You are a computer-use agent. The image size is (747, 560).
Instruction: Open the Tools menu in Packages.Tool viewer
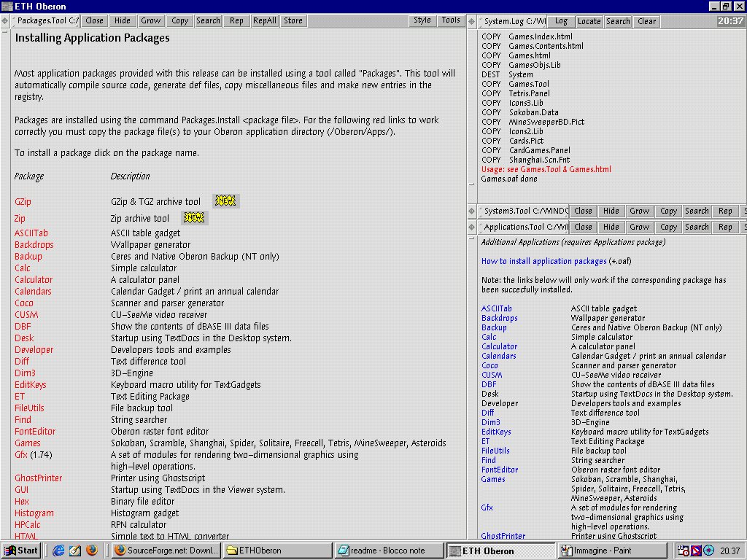tap(451, 20)
